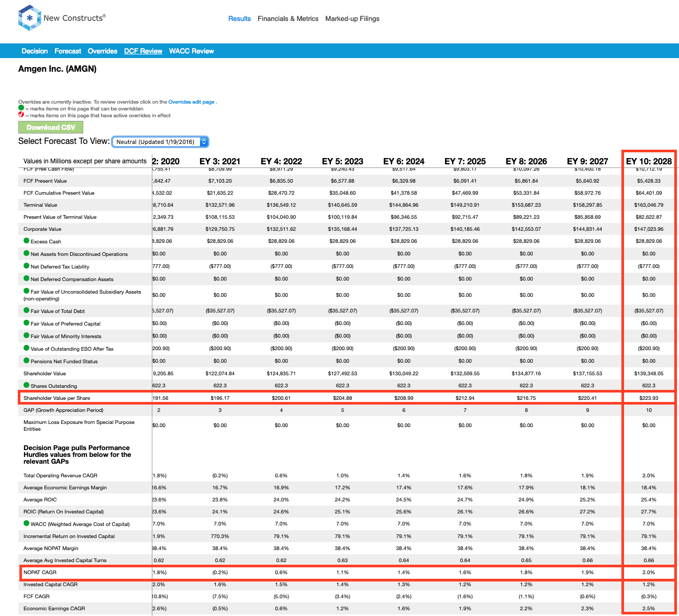The image size is (679, 616).
Task: Select the EY 9: 2027 column header
Action: point(587,161)
